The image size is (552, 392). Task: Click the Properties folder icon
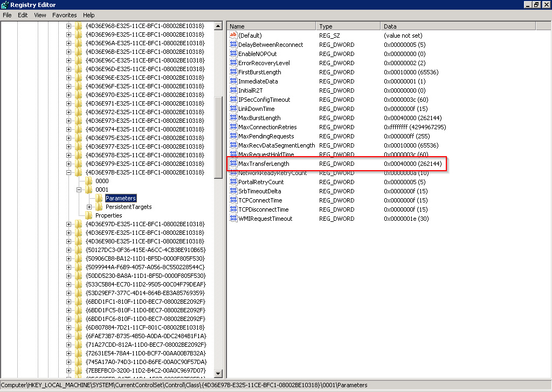[89, 215]
